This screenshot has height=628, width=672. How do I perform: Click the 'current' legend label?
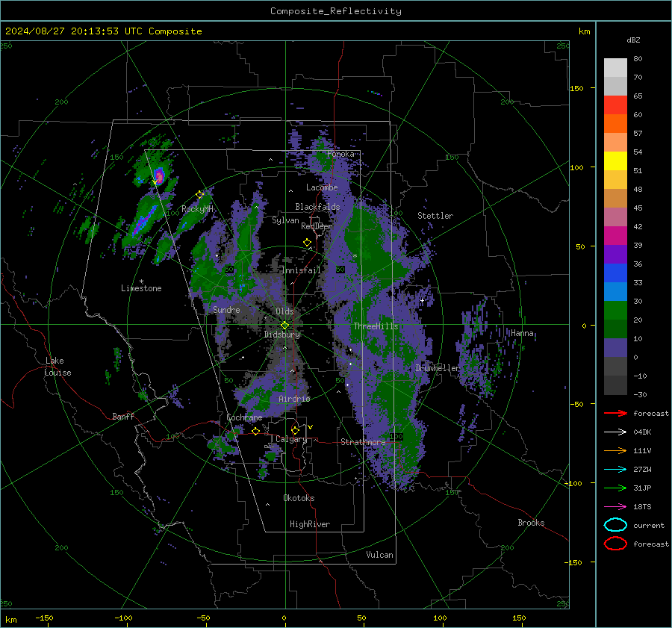coord(648,525)
